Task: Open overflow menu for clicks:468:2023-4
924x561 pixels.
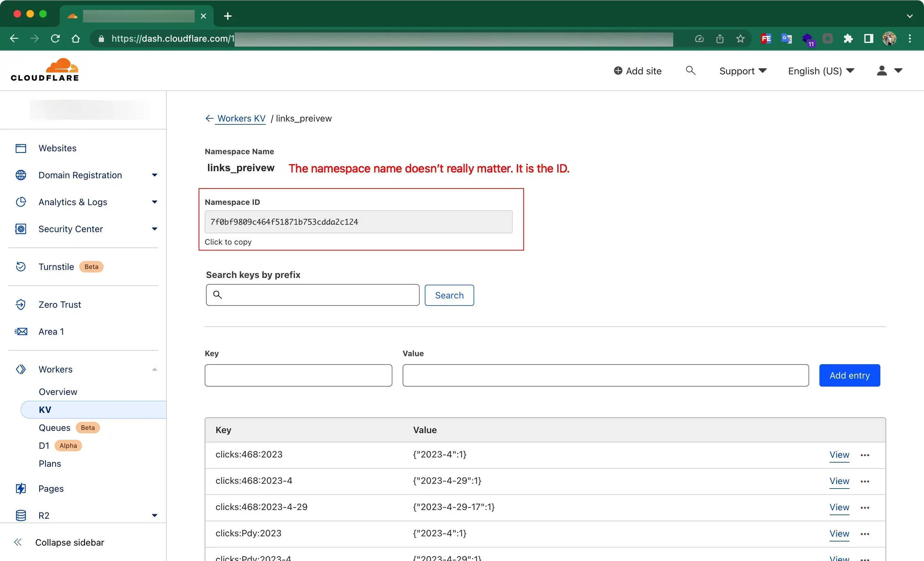Action: point(865,481)
